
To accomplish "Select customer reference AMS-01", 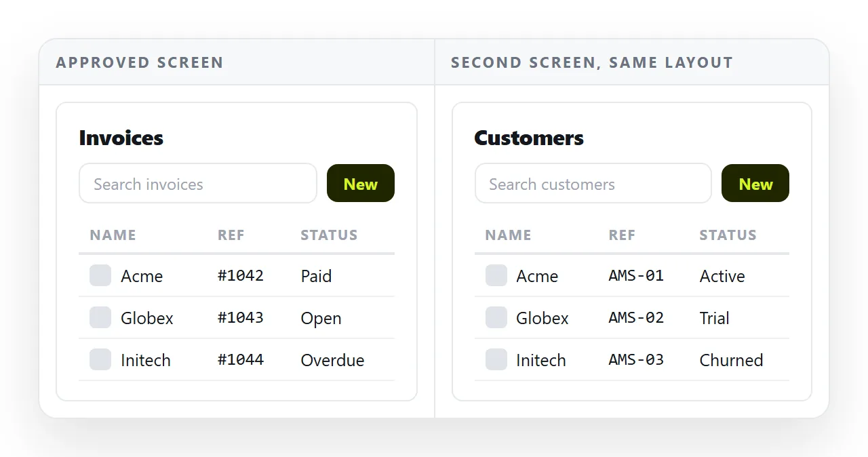I will pyautogui.click(x=636, y=276).
